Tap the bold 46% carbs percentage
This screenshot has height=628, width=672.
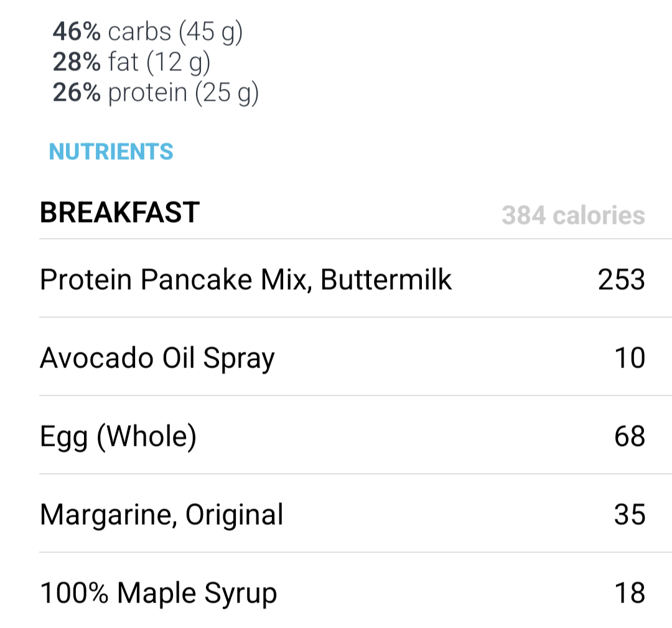point(77,31)
